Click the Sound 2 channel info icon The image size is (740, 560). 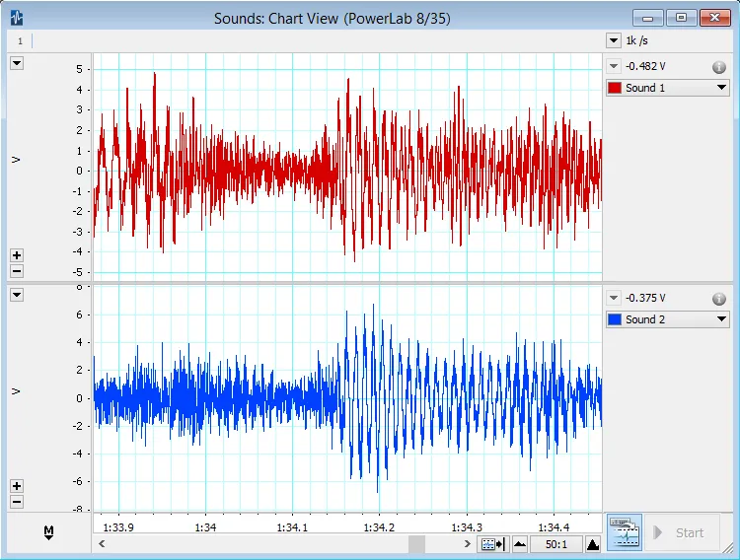pos(719,299)
